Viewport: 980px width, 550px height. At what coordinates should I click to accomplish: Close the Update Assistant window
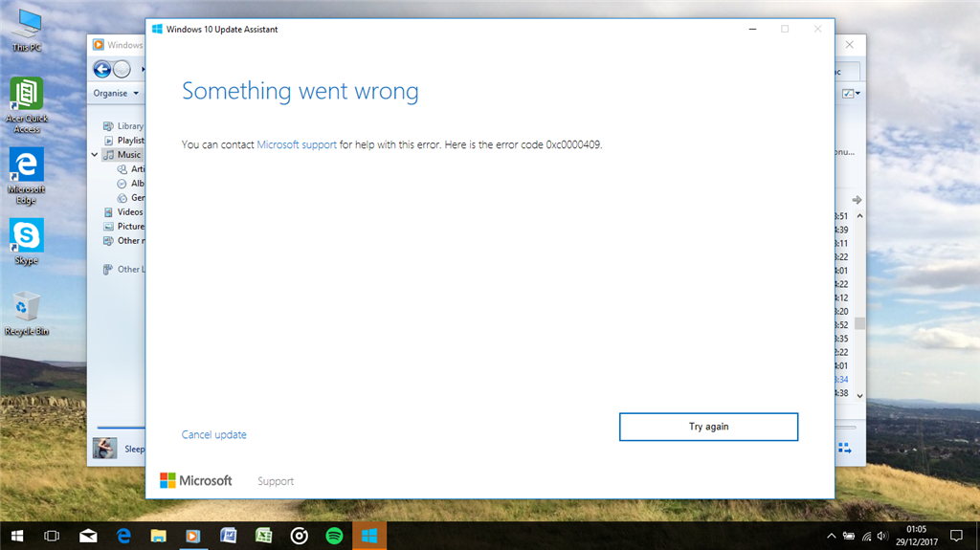[817, 29]
